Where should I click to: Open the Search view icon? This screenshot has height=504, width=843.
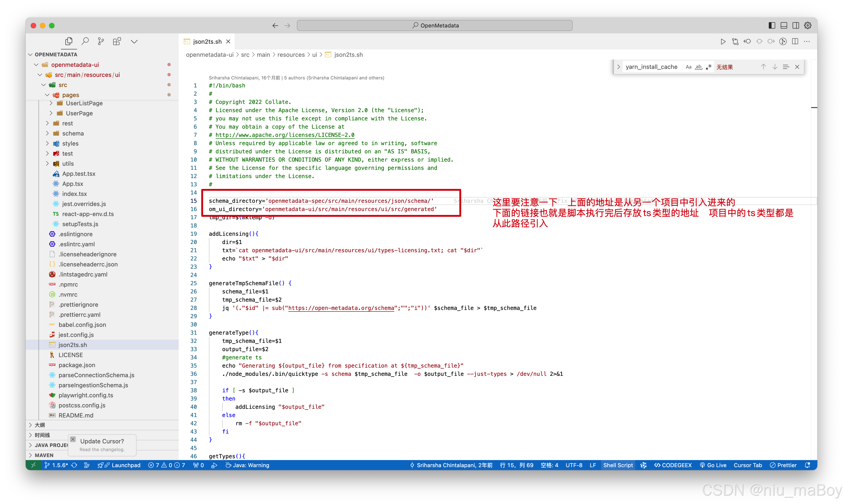point(85,41)
